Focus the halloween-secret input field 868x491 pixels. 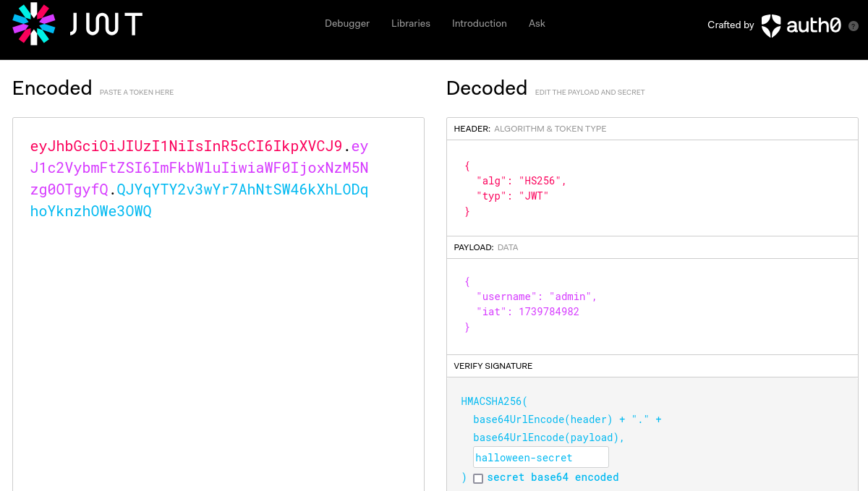click(540, 458)
